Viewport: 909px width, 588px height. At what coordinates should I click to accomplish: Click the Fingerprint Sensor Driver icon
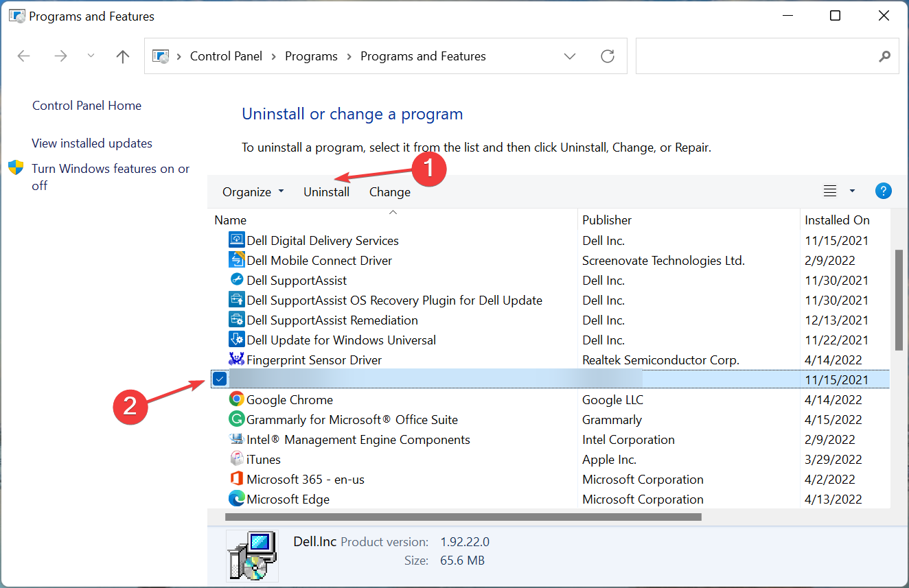236,360
